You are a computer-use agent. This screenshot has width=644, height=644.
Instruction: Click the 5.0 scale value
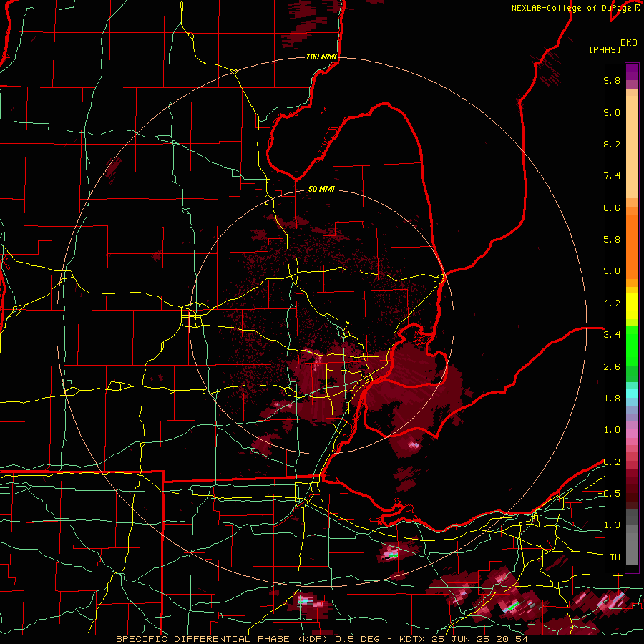tap(612, 271)
